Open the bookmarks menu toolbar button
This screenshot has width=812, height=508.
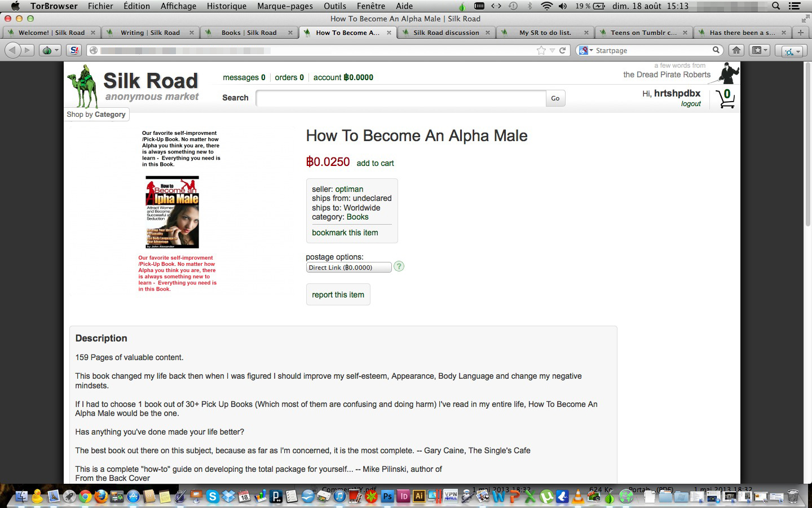pos(759,50)
